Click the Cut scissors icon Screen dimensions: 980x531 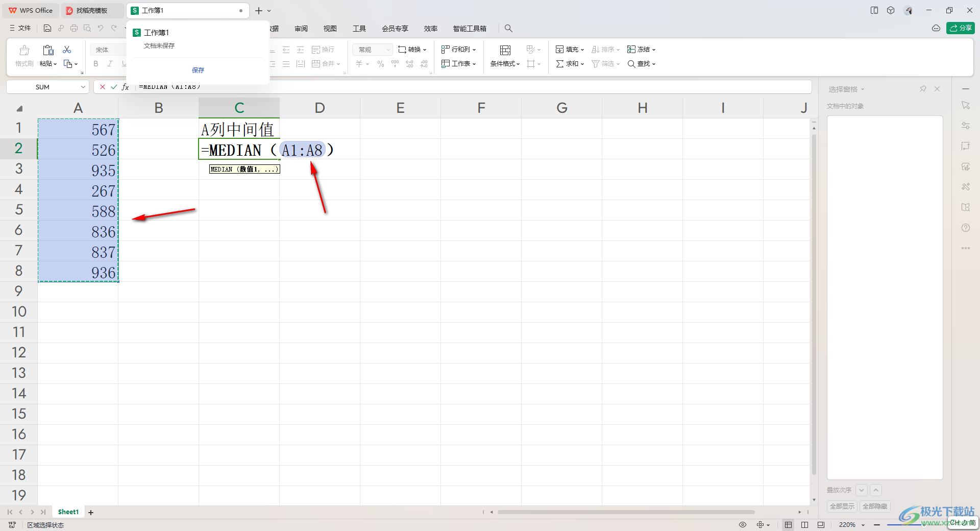67,50
